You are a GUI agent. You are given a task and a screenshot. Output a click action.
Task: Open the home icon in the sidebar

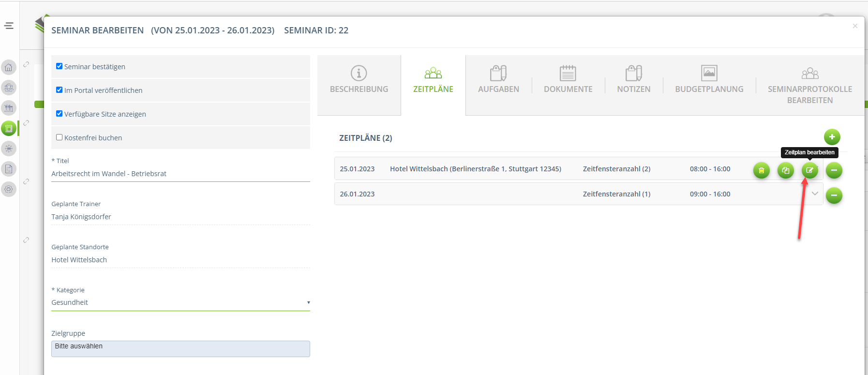tap(9, 67)
